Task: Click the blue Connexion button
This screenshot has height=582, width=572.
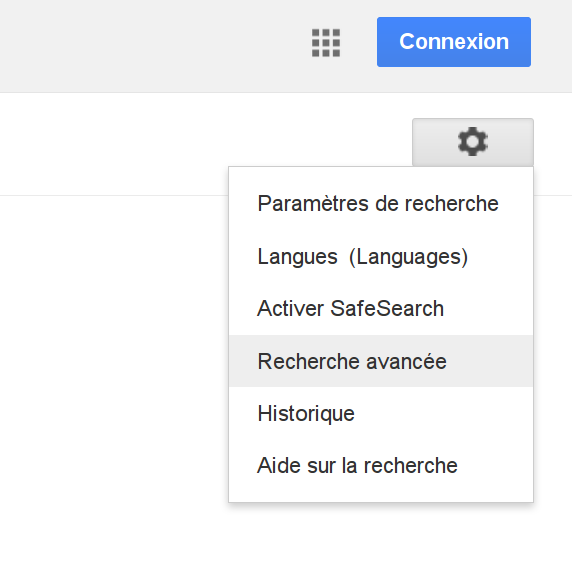Action: (454, 42)
